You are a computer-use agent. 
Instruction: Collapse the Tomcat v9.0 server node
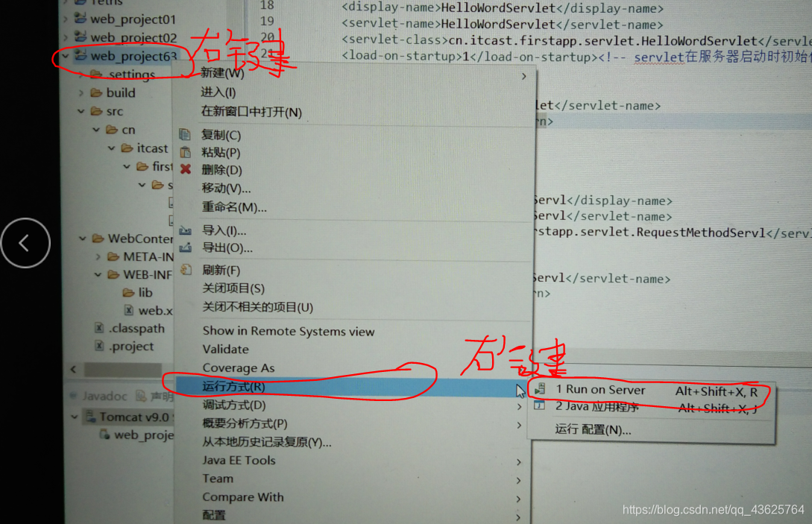75,417
